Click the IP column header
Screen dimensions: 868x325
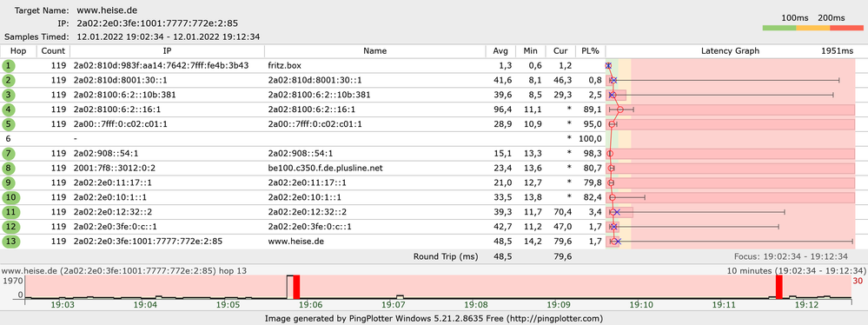tap(167, 51)
